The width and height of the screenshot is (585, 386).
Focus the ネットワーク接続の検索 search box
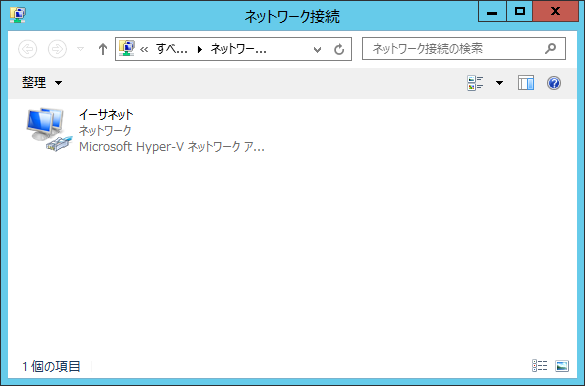tap(464, 48)
